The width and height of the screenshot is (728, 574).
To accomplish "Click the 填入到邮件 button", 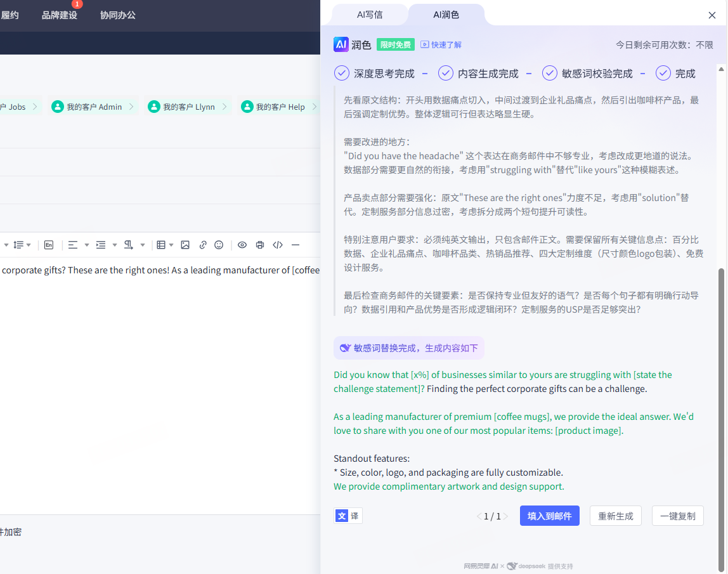I will (550, 516).
